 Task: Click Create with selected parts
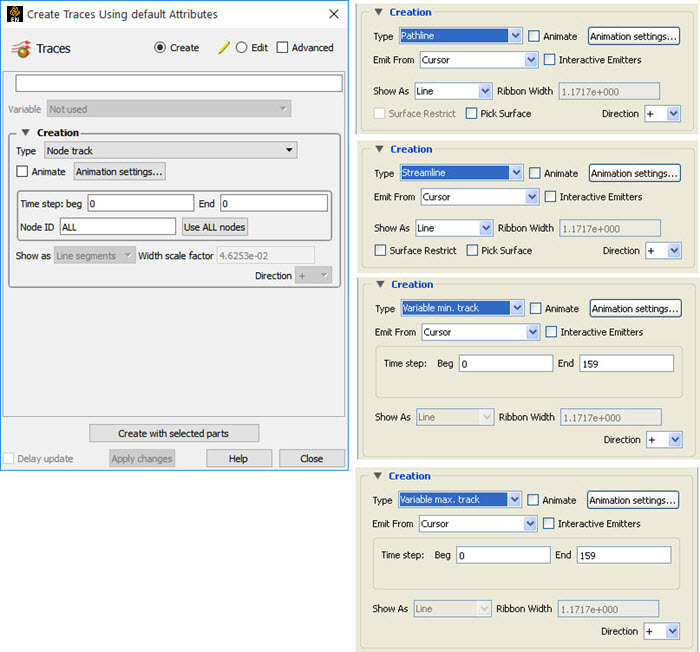(x=174, y=433)
